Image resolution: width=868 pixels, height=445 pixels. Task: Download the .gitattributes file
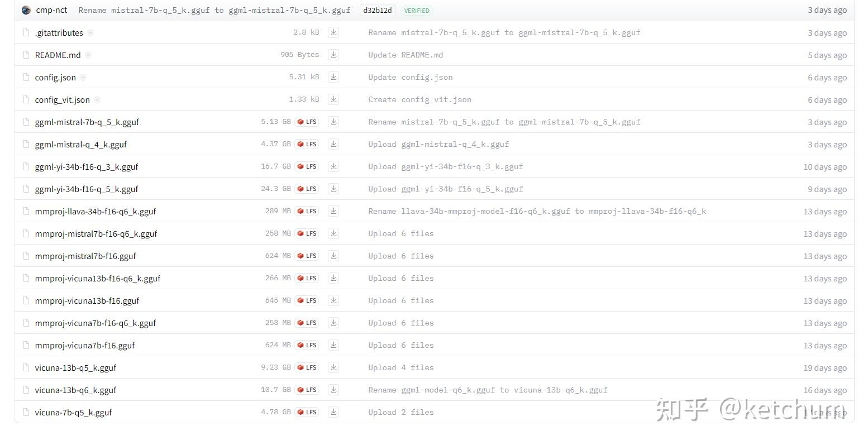click(333, 32)
